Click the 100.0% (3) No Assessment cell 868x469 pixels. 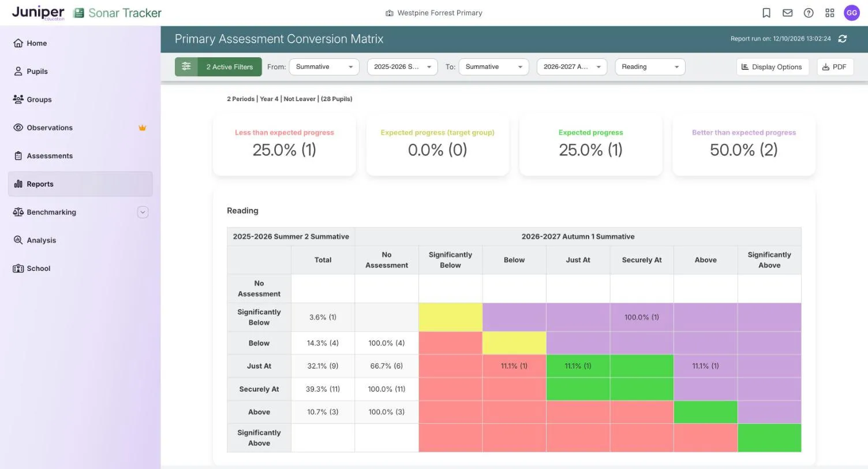pos(387,412)
